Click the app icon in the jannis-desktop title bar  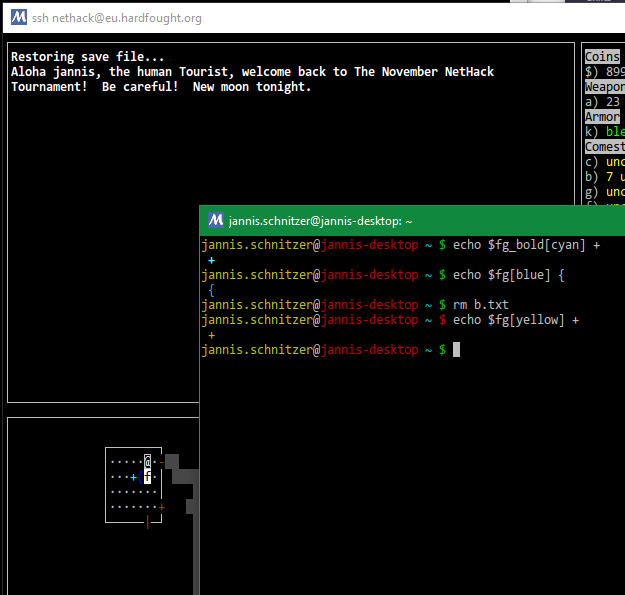coord(216,220)
